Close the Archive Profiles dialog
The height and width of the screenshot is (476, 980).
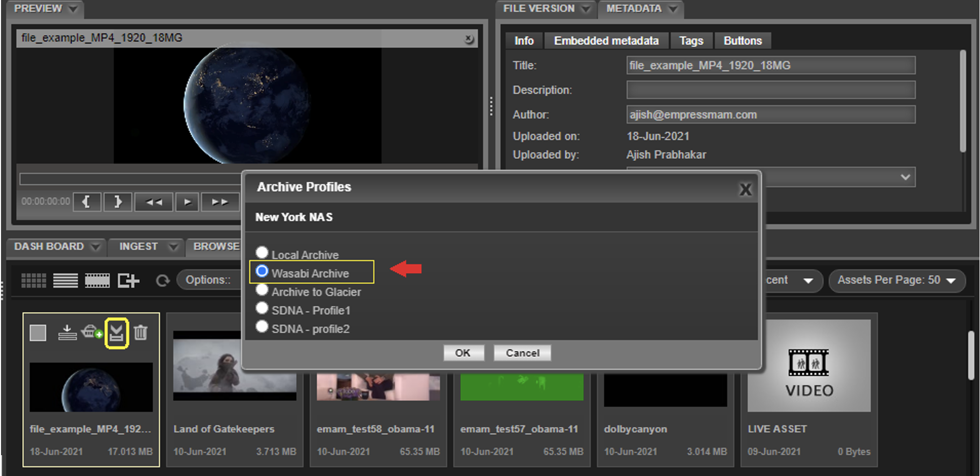745,190
